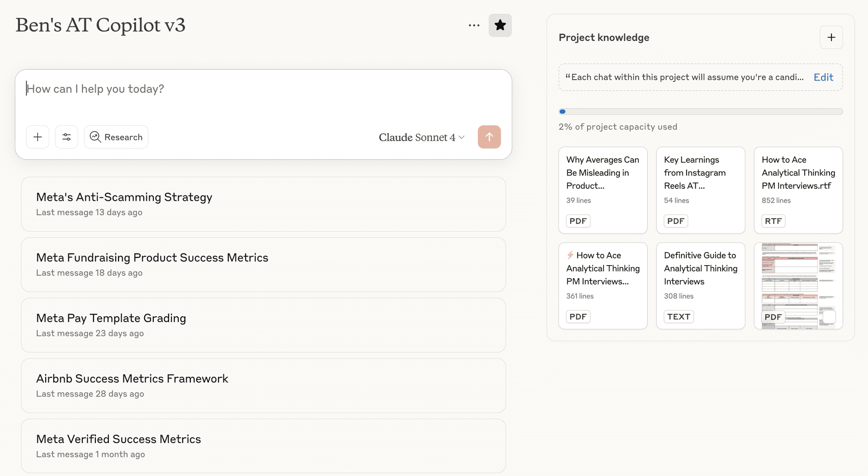Add project knowledge with the plus button

tap(831, 38)
